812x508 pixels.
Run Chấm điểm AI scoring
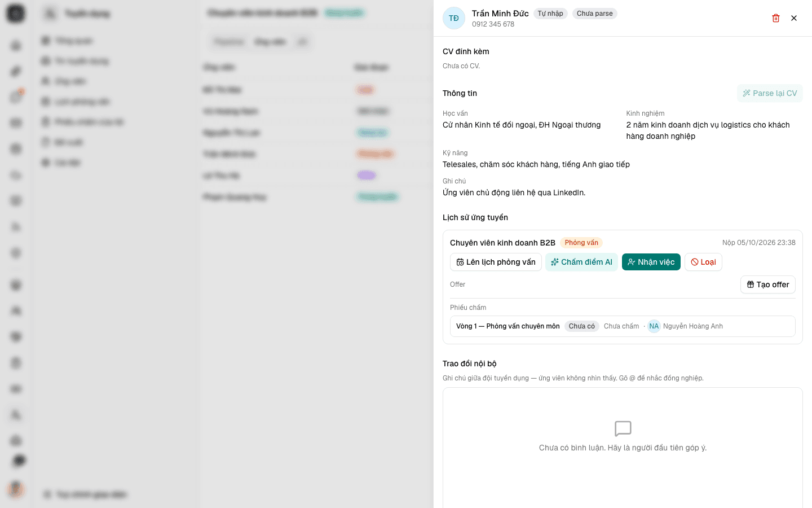click(581, 262)
